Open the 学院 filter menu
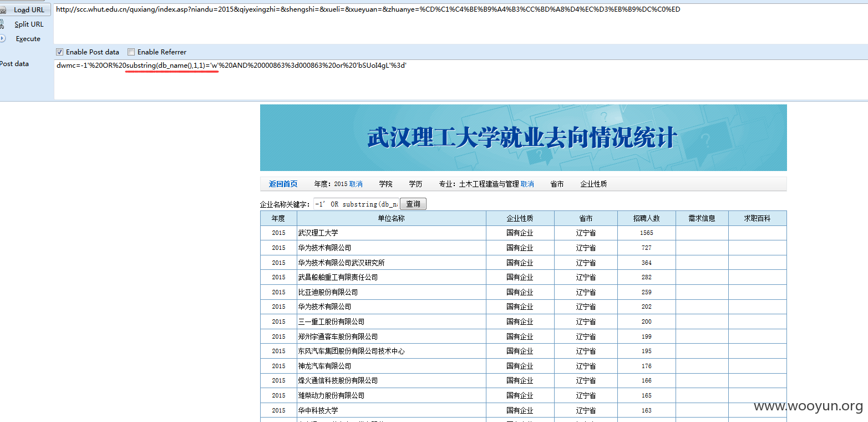This screenshot has height=422, width=868. (386, 184)
